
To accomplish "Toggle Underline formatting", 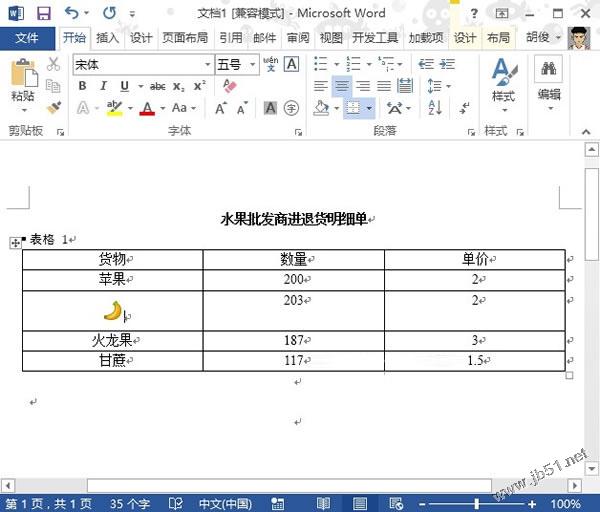I will (124, 86).
